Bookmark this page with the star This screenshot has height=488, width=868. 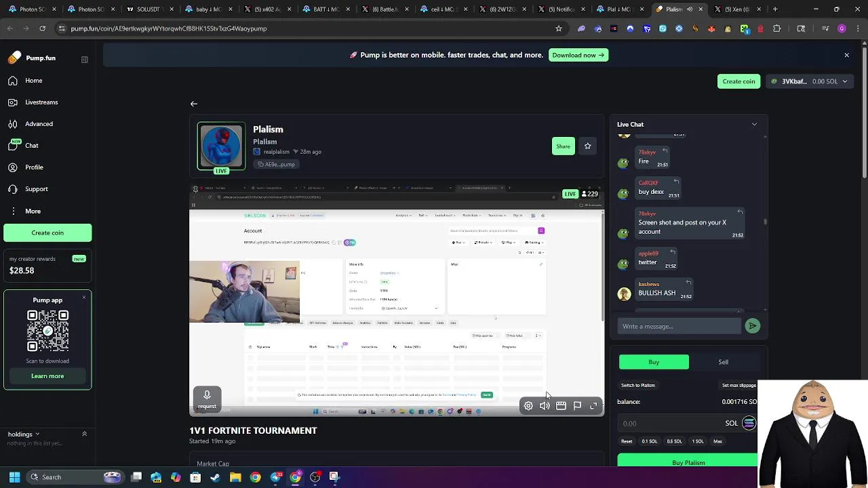coord(559,28)
